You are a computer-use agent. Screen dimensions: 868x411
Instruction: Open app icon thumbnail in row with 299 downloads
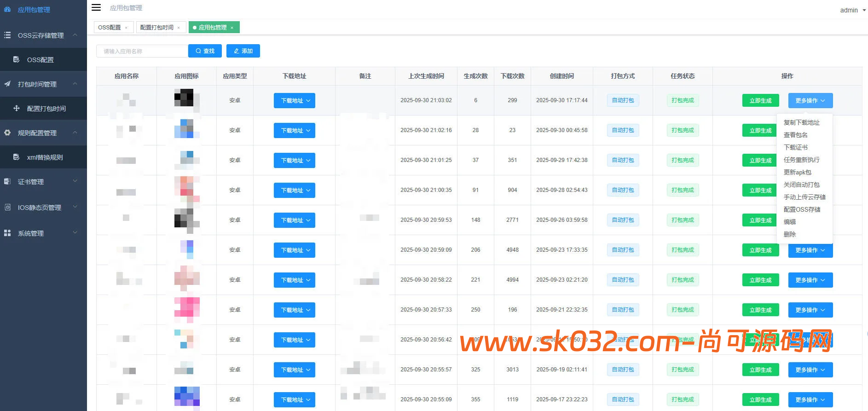coord(187,100)
